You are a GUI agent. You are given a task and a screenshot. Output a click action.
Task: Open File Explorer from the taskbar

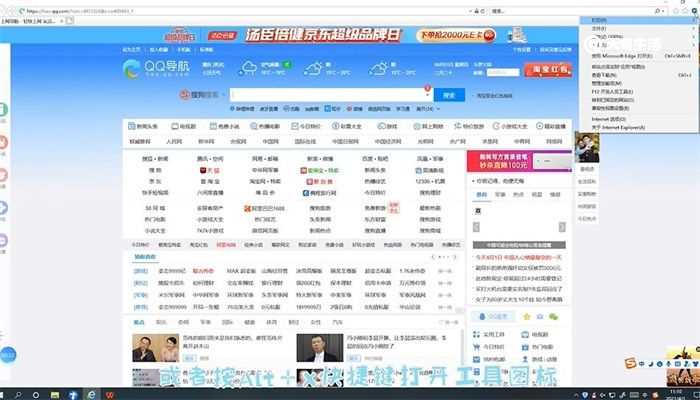pyautogui.click(x=55, y=395)
